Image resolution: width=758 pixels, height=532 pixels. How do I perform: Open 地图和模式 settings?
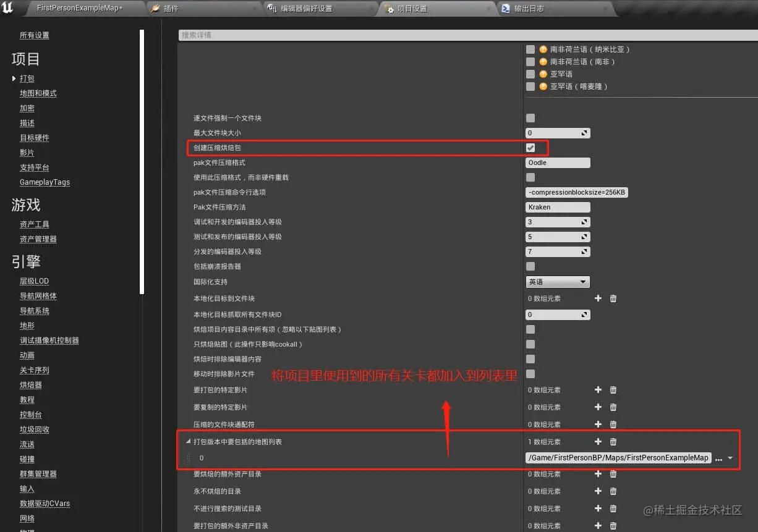(38, 93)
